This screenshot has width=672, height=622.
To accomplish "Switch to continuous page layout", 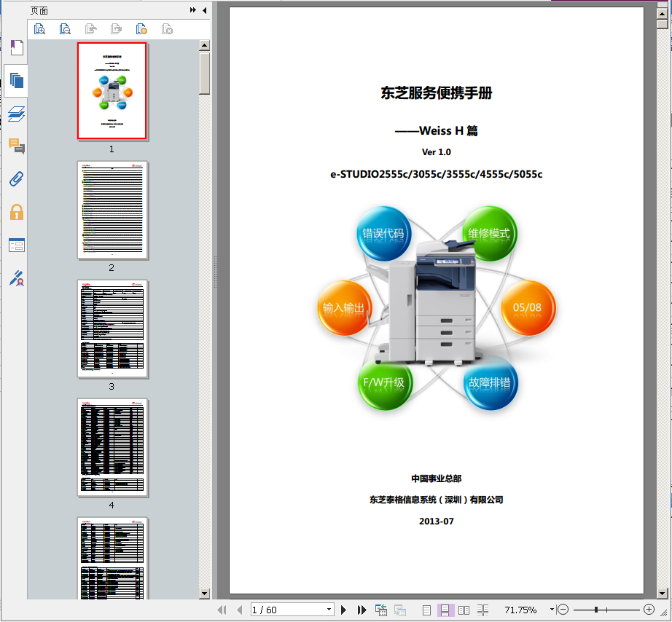I will coord(445,610).
